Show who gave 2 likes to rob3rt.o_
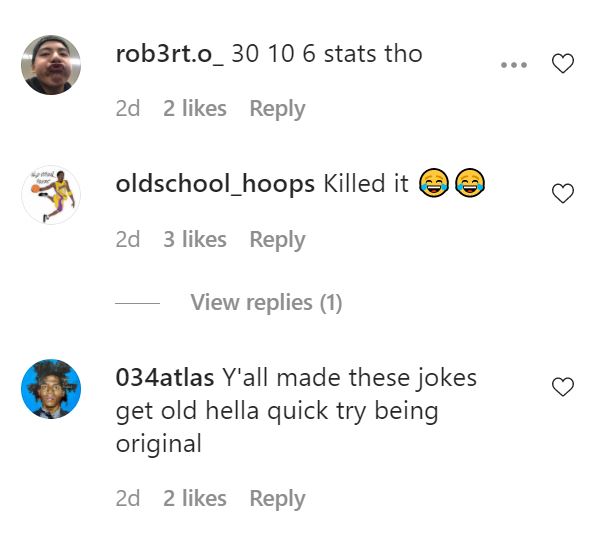The image size is (611, 543). (195, 108)
